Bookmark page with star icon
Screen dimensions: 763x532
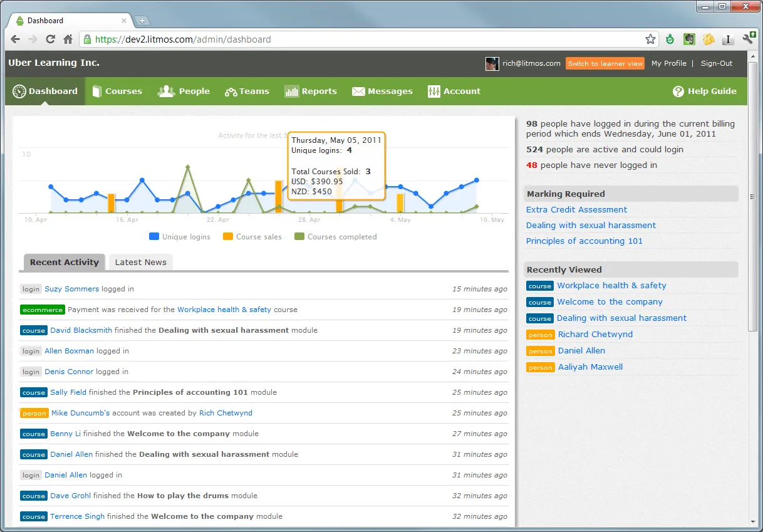pos(651,39)
